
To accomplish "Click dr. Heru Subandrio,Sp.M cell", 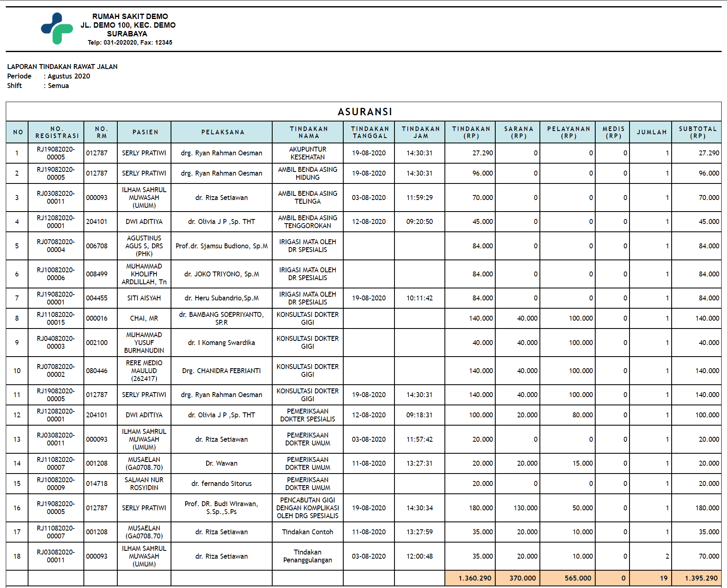I will coord(222,298).
